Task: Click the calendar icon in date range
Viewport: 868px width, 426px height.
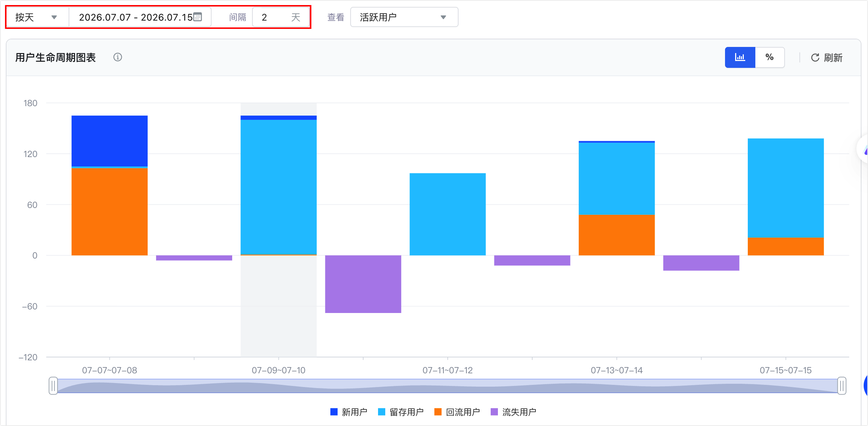Action: pyautogui.click(x=198, y=17)
